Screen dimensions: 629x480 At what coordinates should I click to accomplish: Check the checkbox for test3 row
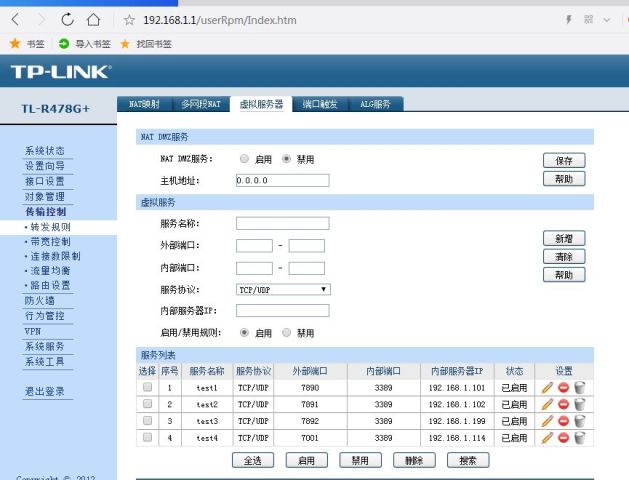pyautogui.click(x=148, y=420)
